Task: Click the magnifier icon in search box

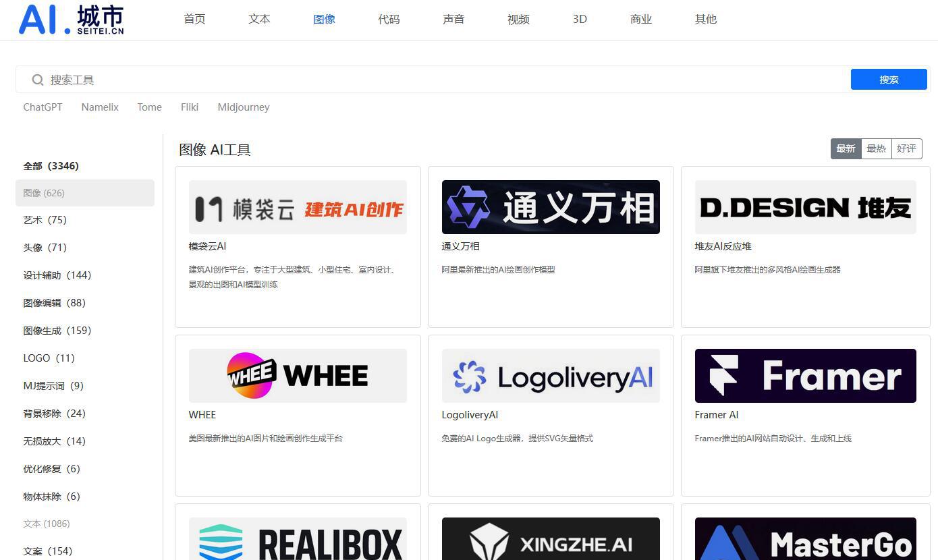Action: tap(38, 80)
